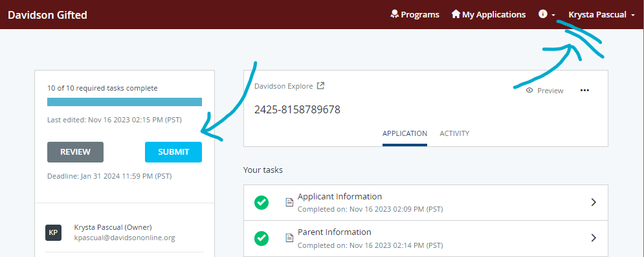Viewport: 644px width, 257px height.
Task: Open the external link icon beside Davidson Explore
Action: (x=321, y=86)
